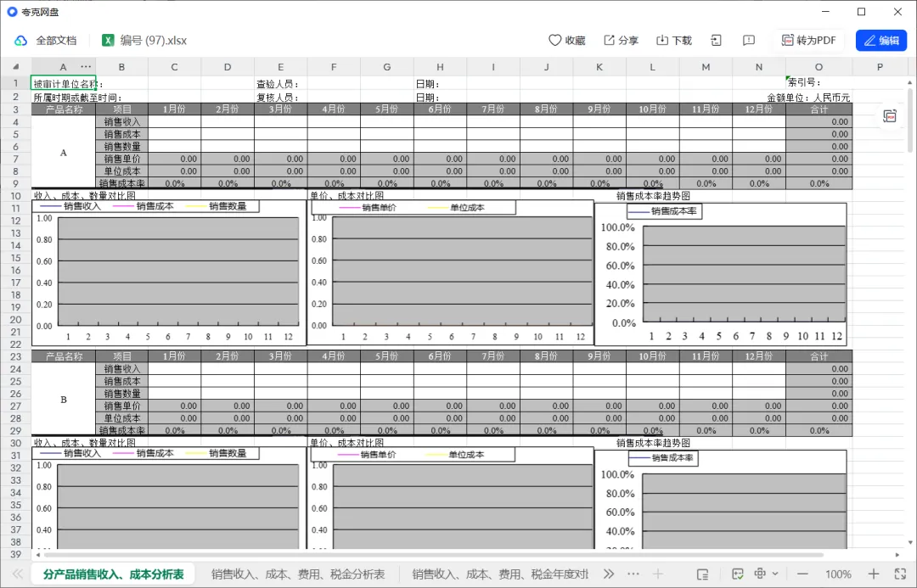Image resolution: width=917 pixels, height=588 pixels.
Task: Click product B merged cell
Action: point(63,400)
